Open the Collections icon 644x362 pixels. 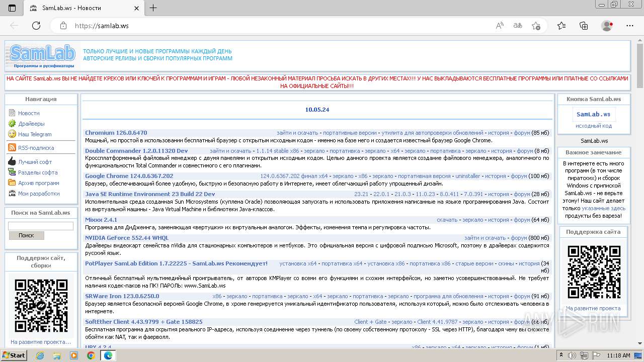point(584,26)
